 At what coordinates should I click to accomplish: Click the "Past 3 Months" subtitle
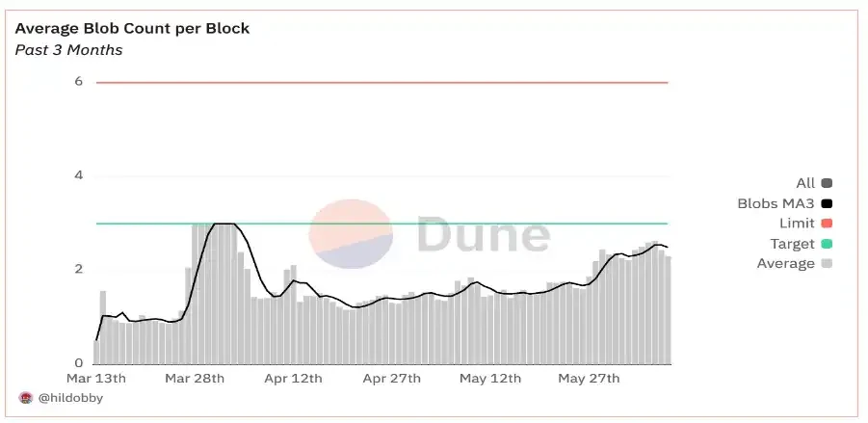(x=68, y=49)
